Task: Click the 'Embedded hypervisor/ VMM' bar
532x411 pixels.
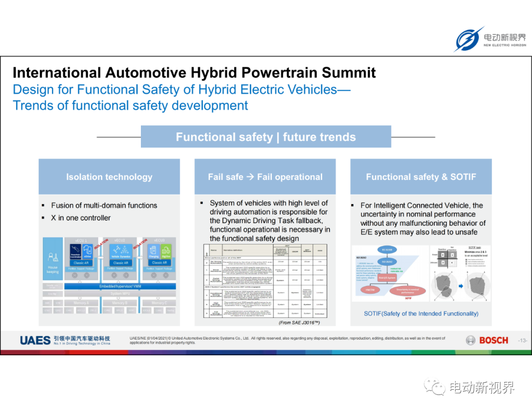Action: click(x=120, y=286)
